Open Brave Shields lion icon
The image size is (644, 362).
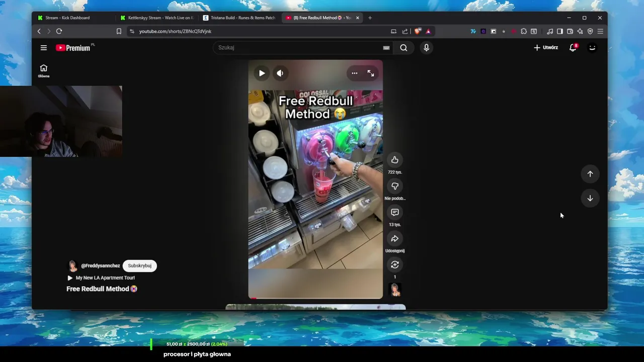click(417, 31)
